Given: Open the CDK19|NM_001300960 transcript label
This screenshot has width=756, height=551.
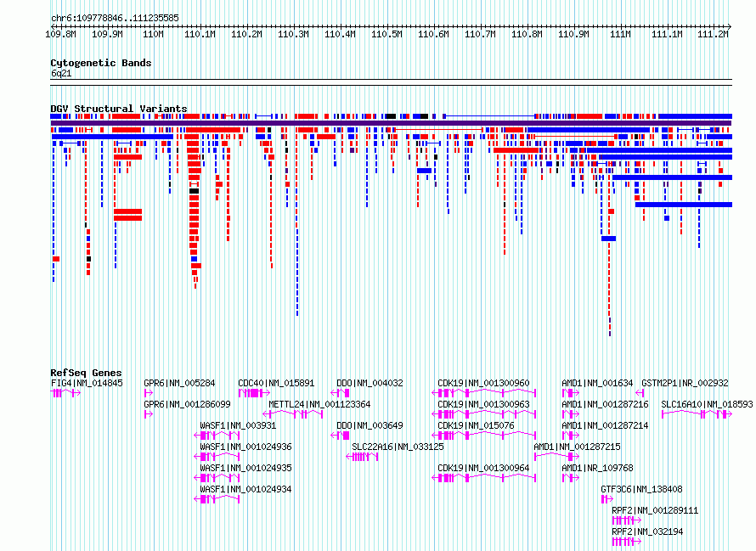Looking at the screenshot, I should point(483,383).
